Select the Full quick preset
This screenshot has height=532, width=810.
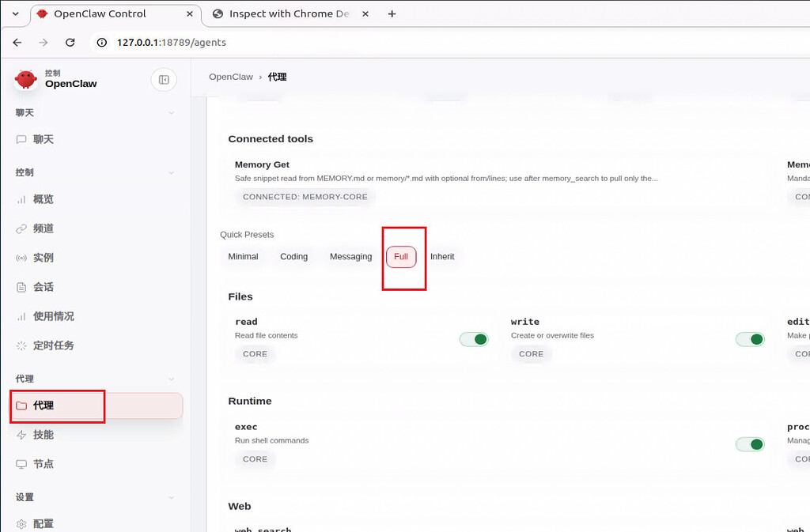(x=401, y=257)
